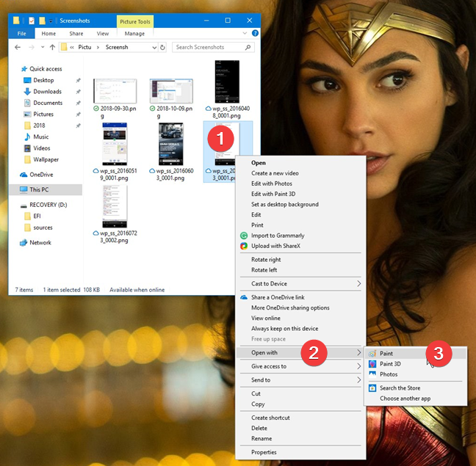This screenshot has height=466, width=476.
Task: Click the new folder icon in title bar
Action: [x=42, y=21]
